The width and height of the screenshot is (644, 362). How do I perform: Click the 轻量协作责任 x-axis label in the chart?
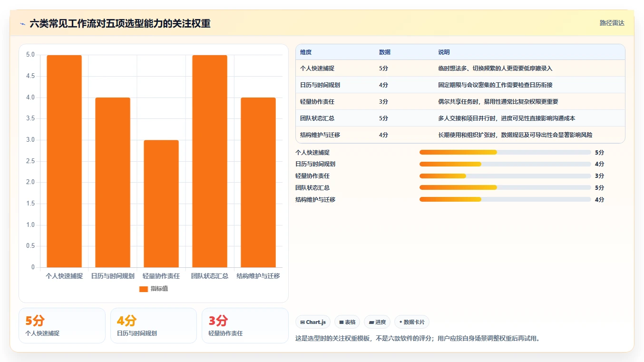(161, 276)
